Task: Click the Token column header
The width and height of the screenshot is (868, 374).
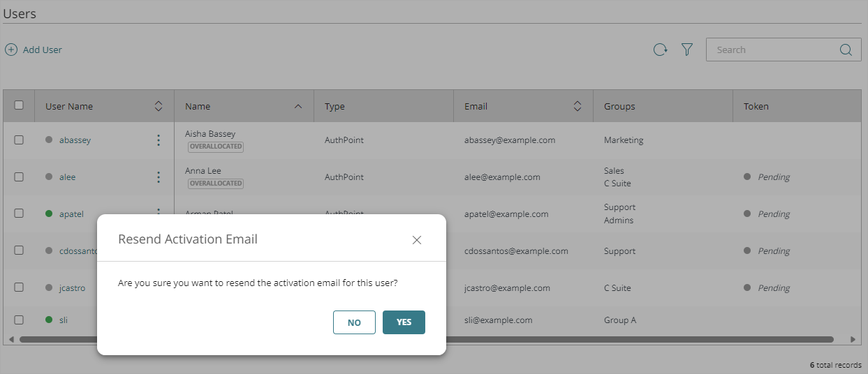Action: (756, 106)
